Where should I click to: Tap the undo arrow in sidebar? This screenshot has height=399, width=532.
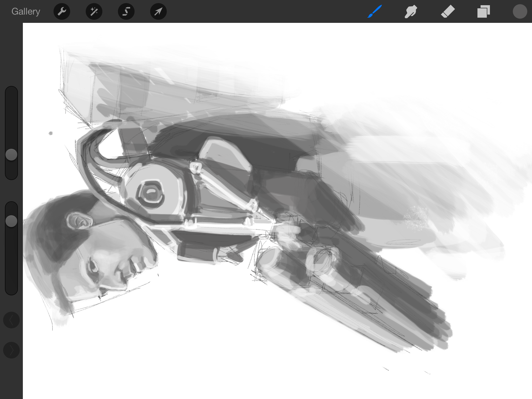tap(11, 320)
